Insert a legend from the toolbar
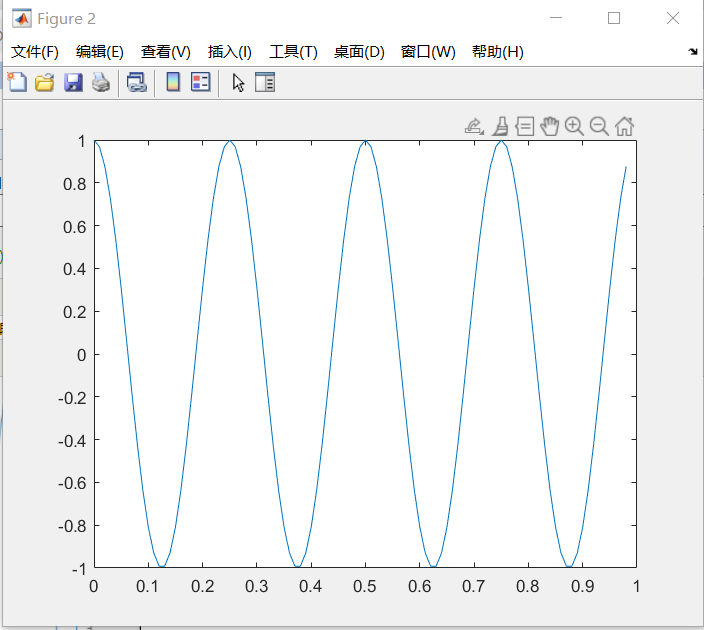Image resolution: width=704 pixels, height=630 pixels. coord(200,82)
